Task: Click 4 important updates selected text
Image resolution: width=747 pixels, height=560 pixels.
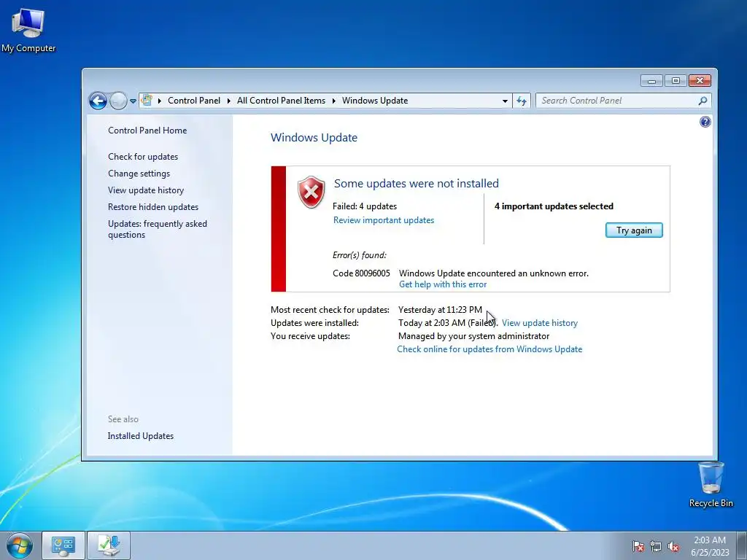Action: pos(554,206)
